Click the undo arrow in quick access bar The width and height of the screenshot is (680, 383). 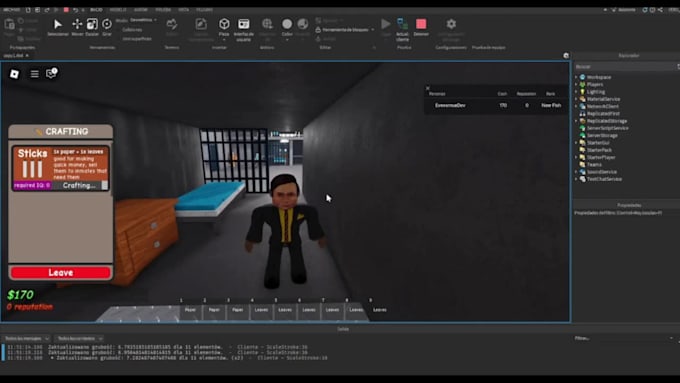click(x=75, y=10)
